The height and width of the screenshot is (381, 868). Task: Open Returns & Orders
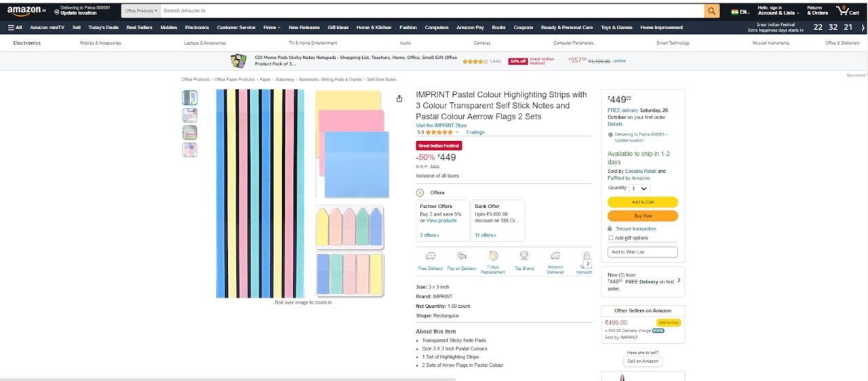pos(817,10)
